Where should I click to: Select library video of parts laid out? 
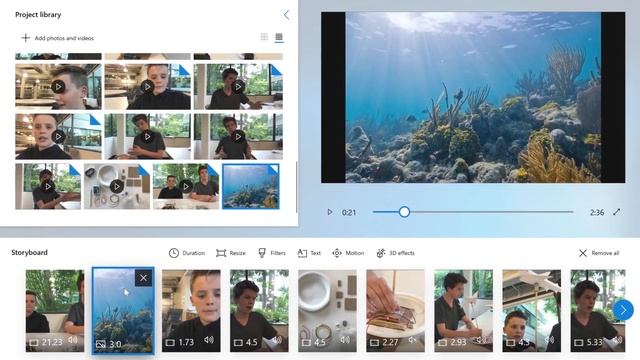(117, 187)
